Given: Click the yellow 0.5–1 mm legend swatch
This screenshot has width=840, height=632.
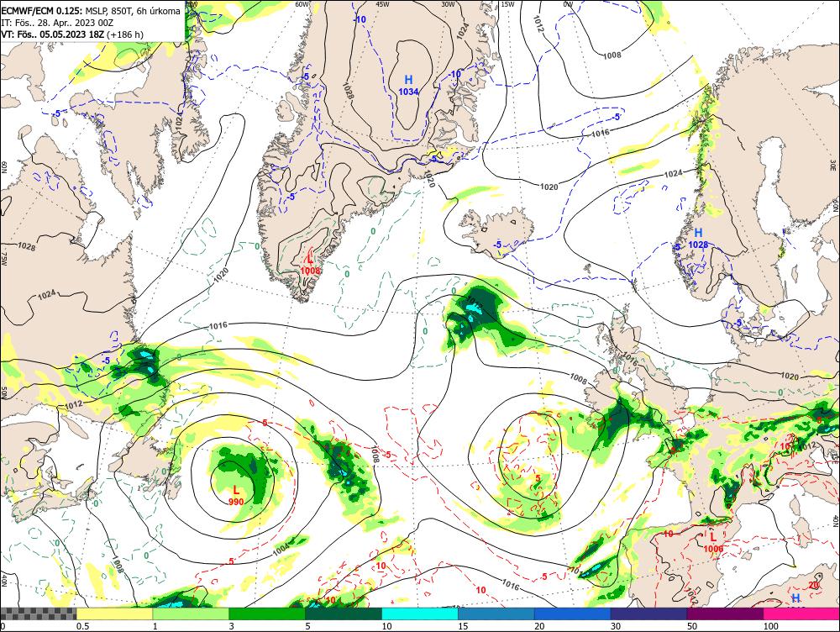Looking at the screenshot, I should pos(114,614).
